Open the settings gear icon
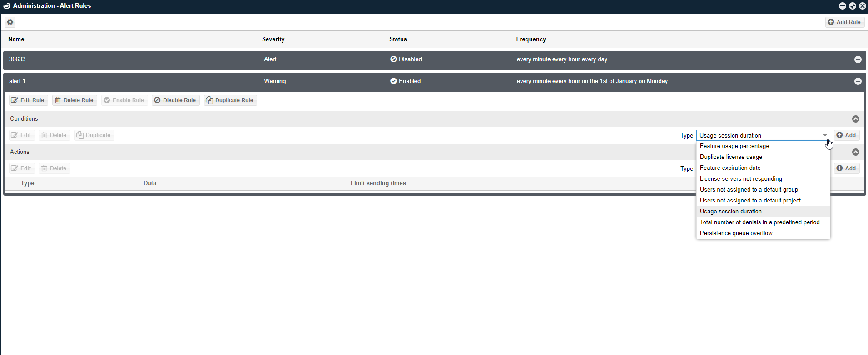 [10, 22]
